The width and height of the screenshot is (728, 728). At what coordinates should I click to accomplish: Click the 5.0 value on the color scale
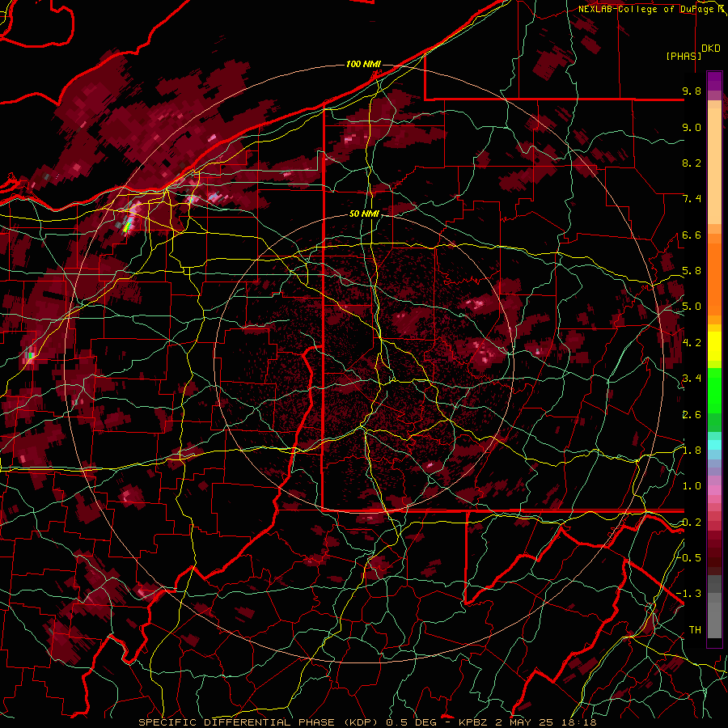pos(692,307)
